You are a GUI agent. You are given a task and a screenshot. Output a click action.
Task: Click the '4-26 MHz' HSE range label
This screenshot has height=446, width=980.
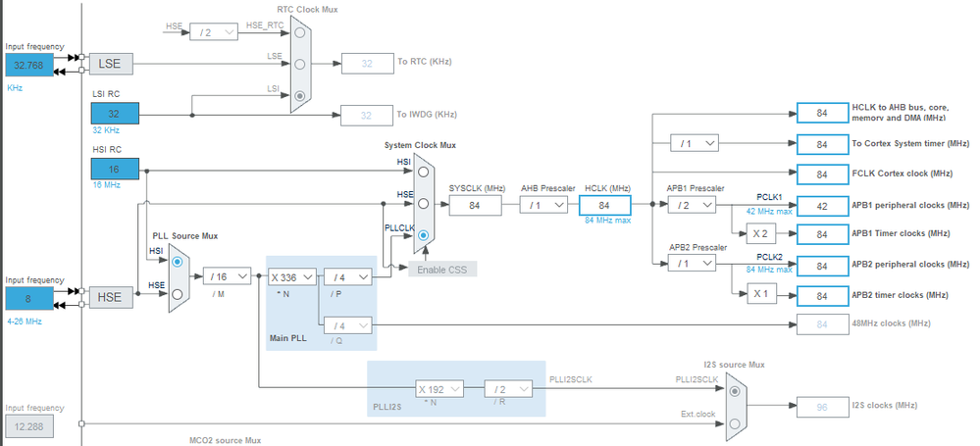[25, 322]
